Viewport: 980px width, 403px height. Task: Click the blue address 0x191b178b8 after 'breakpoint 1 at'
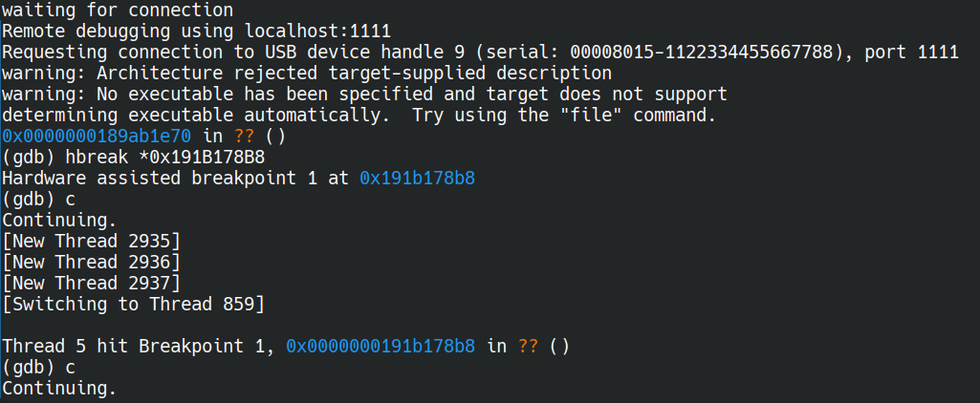pos(418,178)
